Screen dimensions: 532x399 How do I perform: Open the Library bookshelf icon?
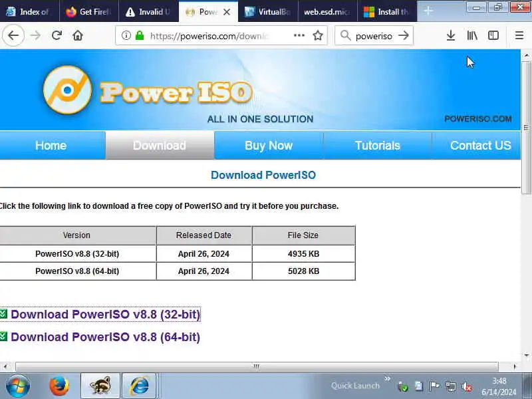[x=472, y=35]
